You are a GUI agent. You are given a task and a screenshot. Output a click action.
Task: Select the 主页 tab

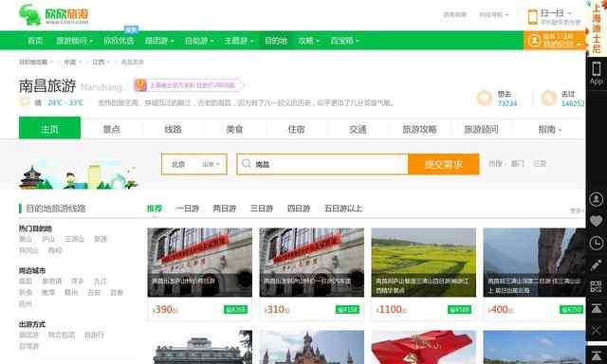(49, 128)
